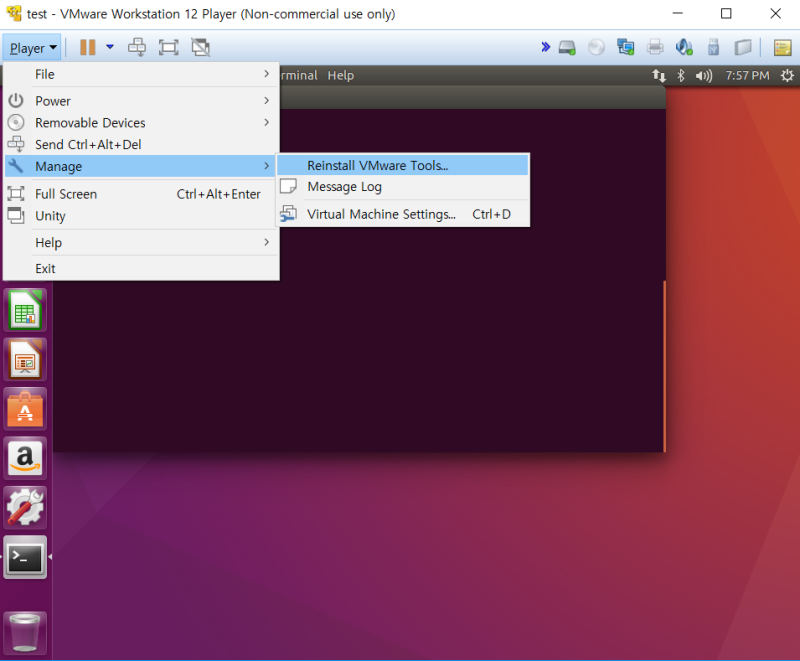Screen dimensions: 800x661
Task: Open Ubuntu Software from the launcher
Action: click(x=25, y=409)
